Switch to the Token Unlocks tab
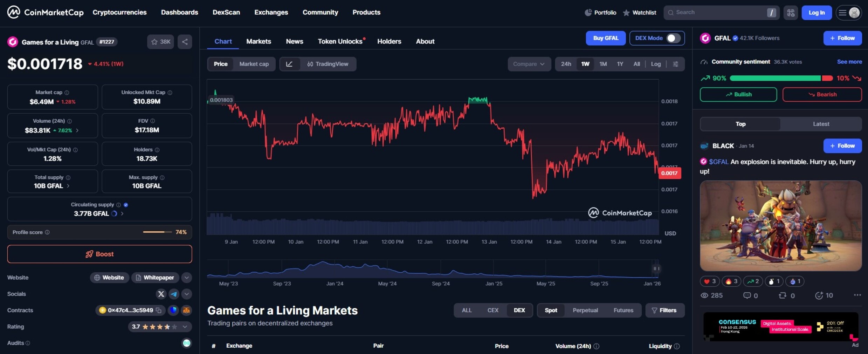This screenshot has height=354, width=868. pyautogui.click(x=340, y=41)
